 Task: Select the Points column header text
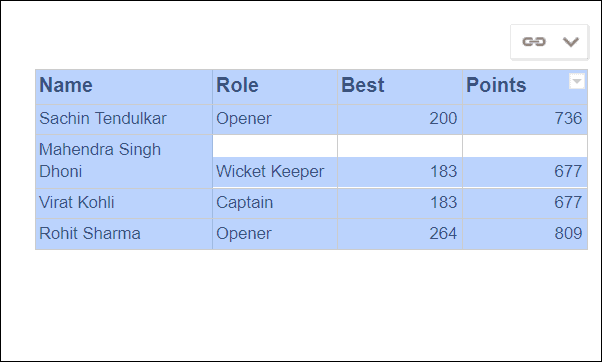(496, 85)
